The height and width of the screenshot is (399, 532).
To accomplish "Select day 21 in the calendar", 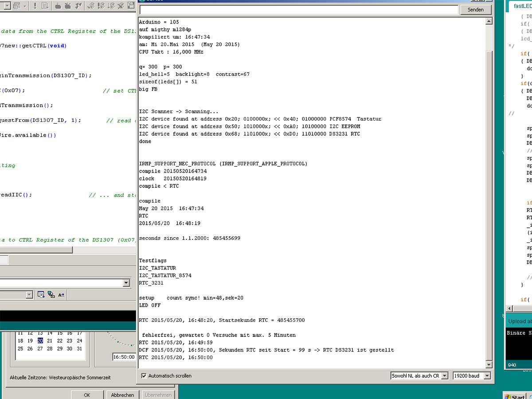I will [50, 341].
